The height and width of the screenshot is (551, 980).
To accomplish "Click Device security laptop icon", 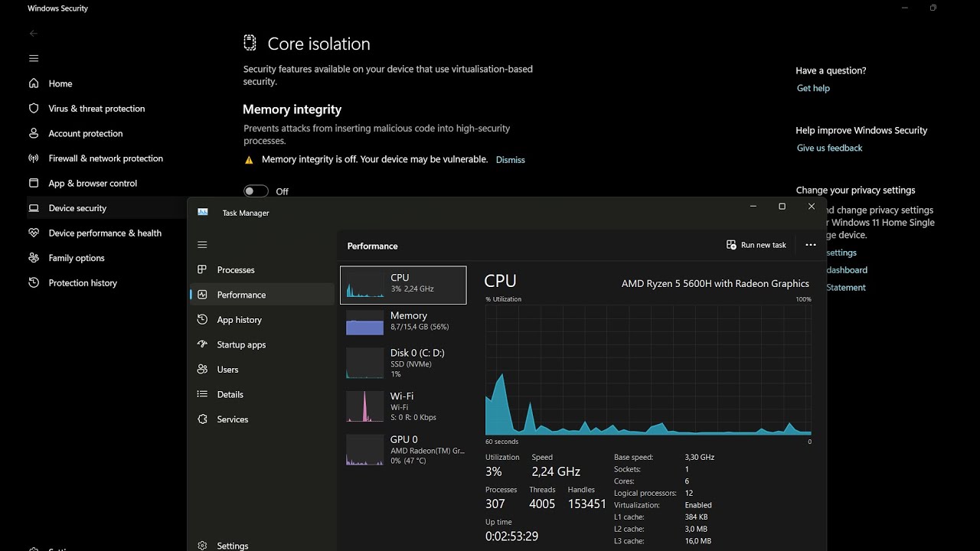I will (x=34, y=208).
